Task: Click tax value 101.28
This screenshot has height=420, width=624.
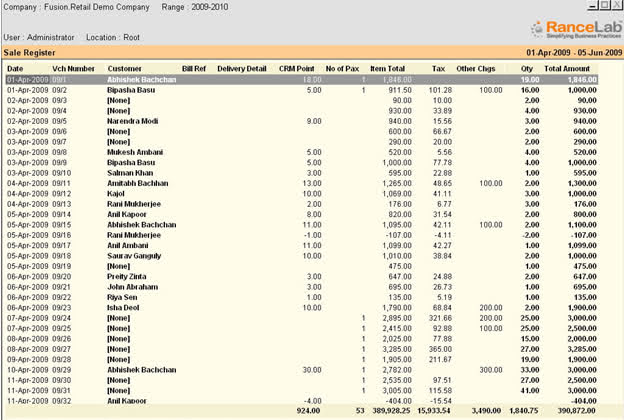Action: (x=440, y=90)
